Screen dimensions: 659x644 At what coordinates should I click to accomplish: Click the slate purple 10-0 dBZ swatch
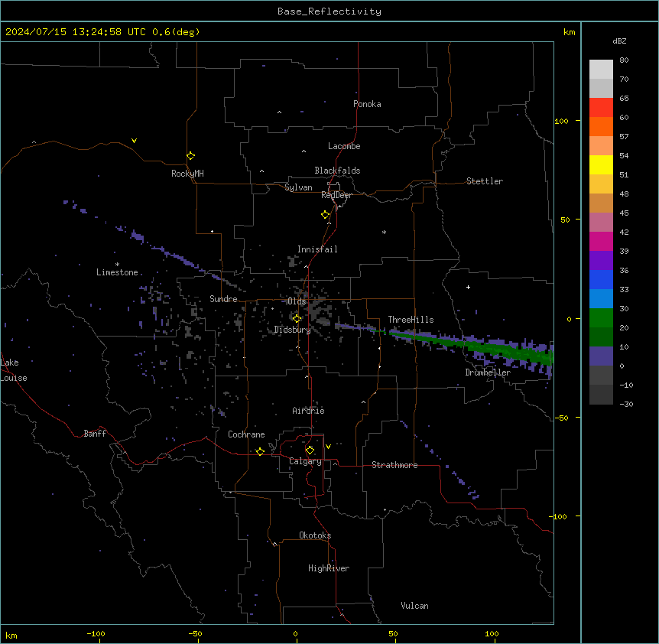tap(601, 356)
